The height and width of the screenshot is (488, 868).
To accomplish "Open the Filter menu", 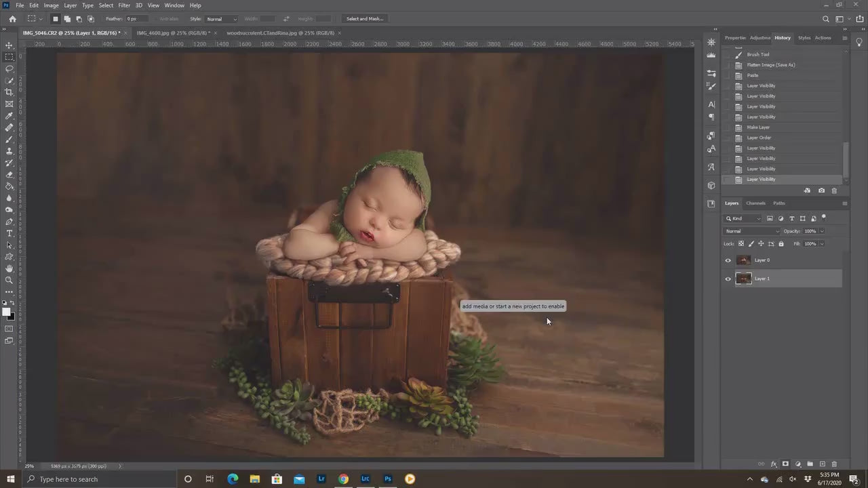I will pos(123,5).
